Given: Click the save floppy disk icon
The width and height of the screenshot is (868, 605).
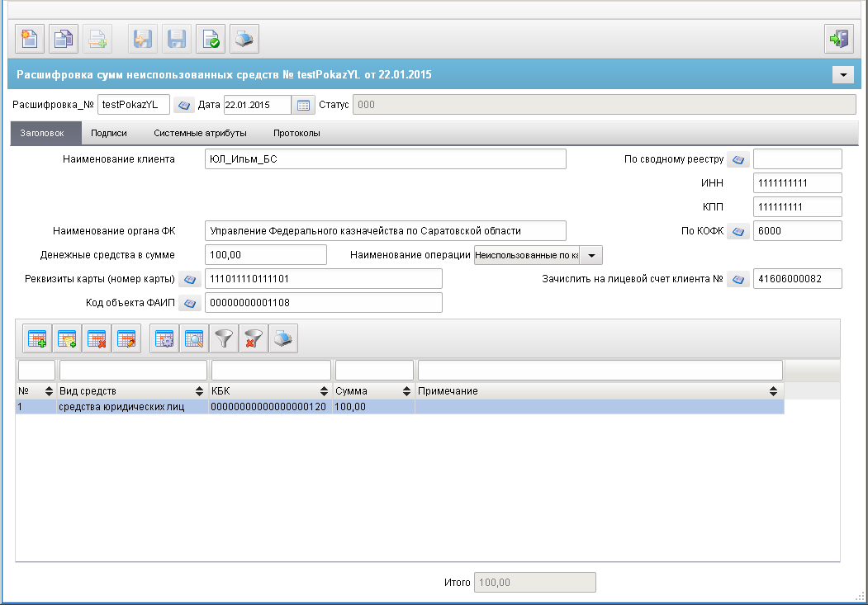Looking at the screenshot, I should [177, 39].
